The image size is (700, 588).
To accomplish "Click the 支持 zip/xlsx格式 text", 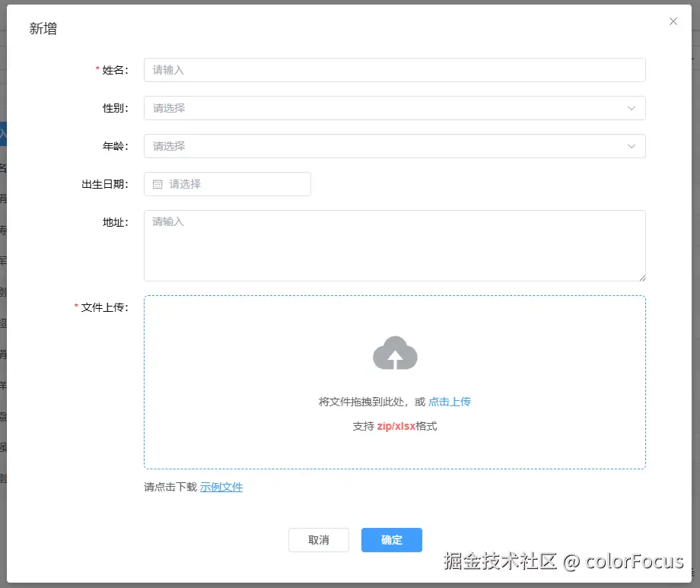I will (x=395, y=427).
